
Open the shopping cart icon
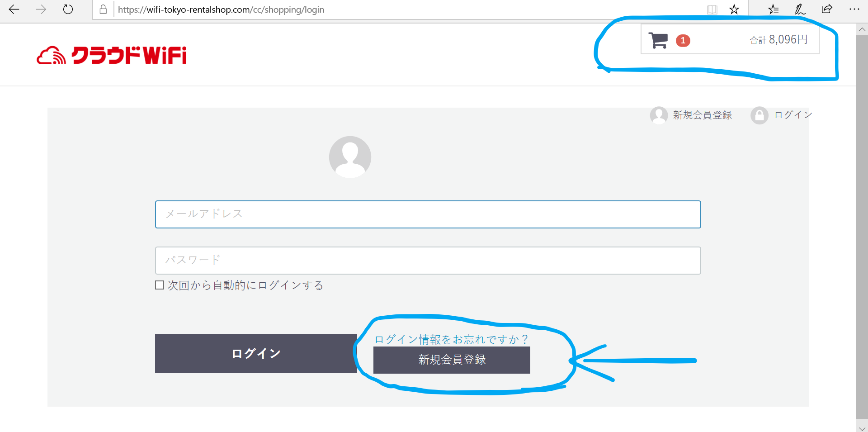tap(658, 40)
